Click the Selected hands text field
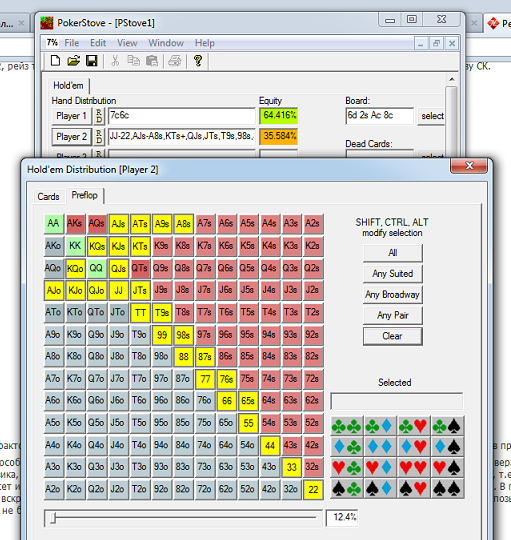This screenshot has width=511, height=540. (x=397, y=401)
